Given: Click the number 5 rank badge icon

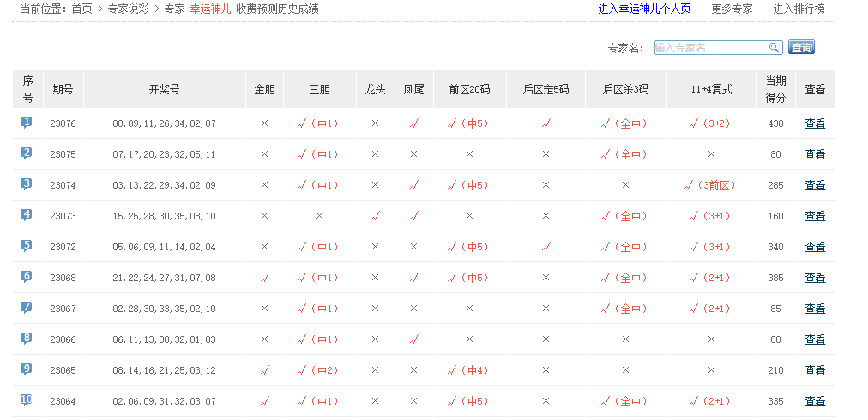Looking at the screenshot, I should click(x=27, y=246).
